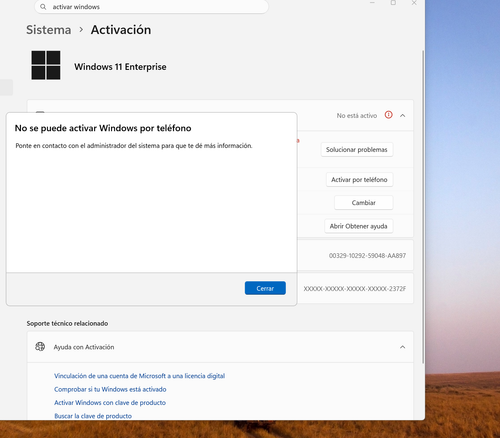The width and height of the screenshot is (500, 438).
Task: Click the search magnifier icon
Action: (43, 7)
